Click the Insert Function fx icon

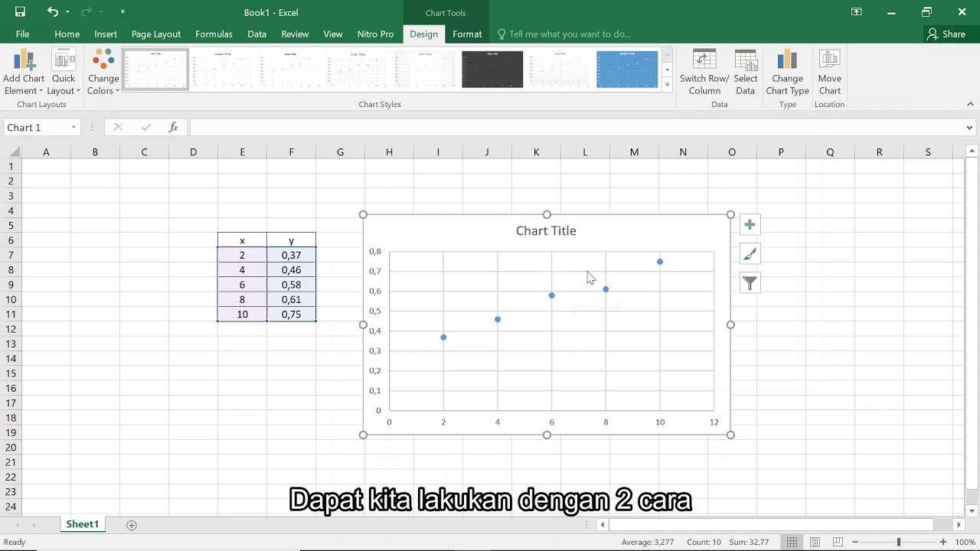pyautogui.click(x=174, y=127)
